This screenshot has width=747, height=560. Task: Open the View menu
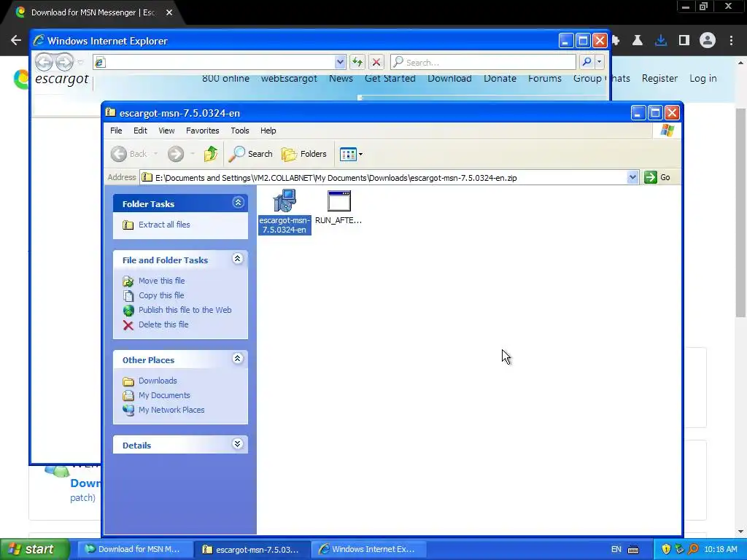tap(166, 131)
